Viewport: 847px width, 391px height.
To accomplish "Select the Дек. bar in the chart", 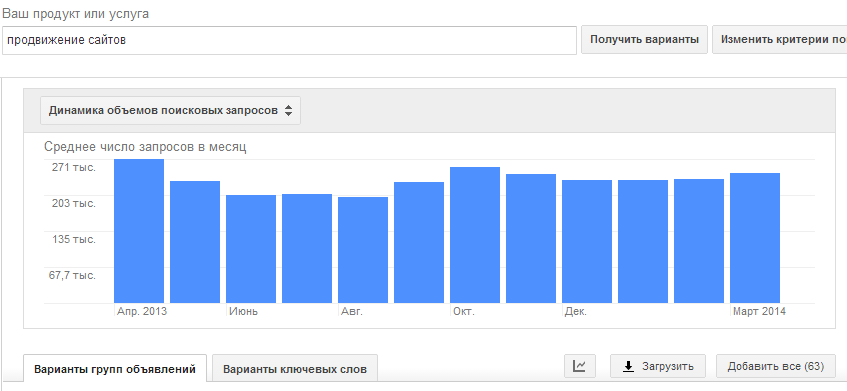I will coord(587,241).
